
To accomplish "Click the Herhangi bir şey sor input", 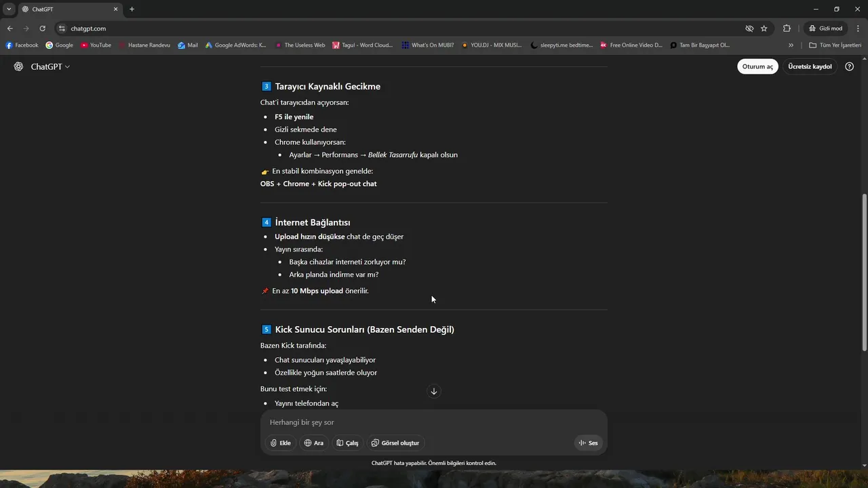I will coord(434,422).
